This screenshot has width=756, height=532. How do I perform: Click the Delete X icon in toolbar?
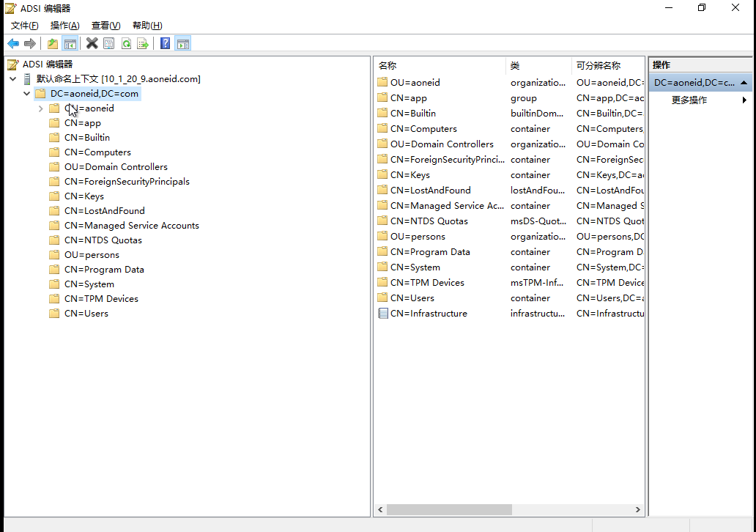pos(92,43)
